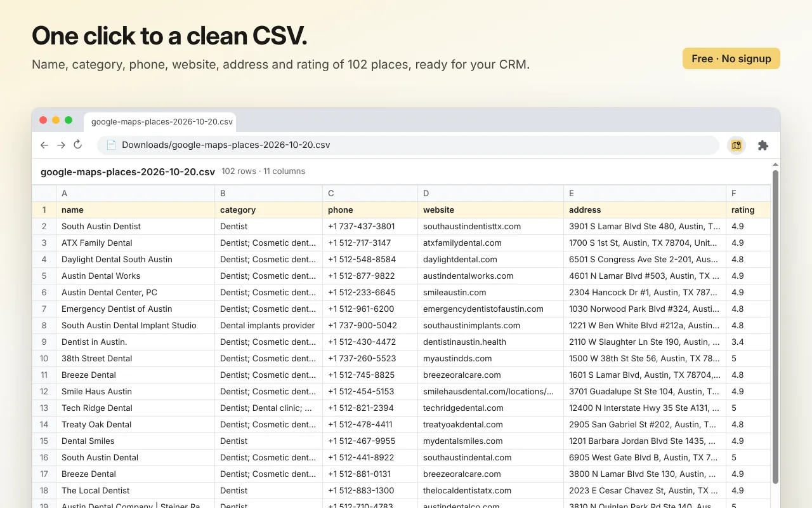Select column C header
812x508 pixels.
370,193
